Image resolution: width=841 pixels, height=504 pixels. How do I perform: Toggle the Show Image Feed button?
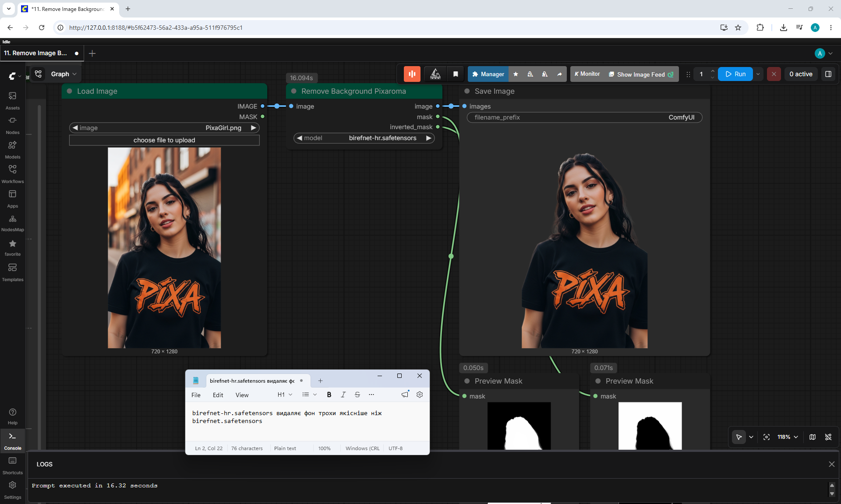point(641,74)
